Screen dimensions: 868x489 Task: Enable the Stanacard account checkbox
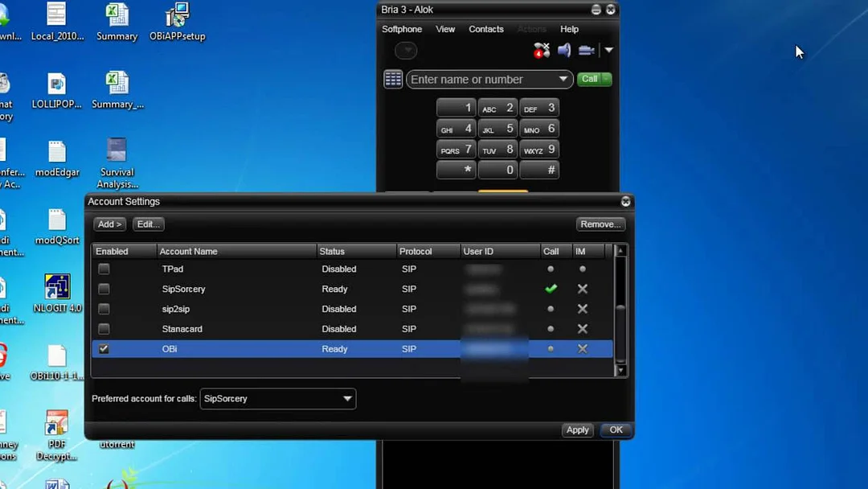pos(104,329)
